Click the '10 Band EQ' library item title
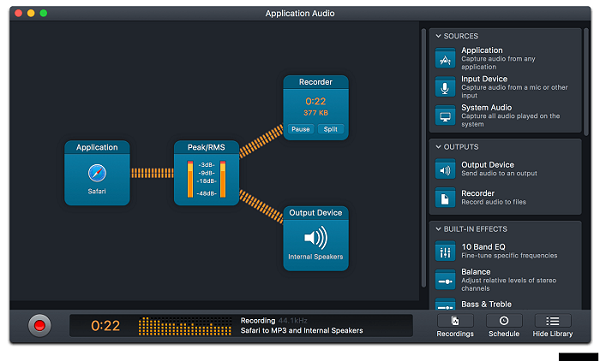This screenshot has width=600, height=361. coord(483,247)
